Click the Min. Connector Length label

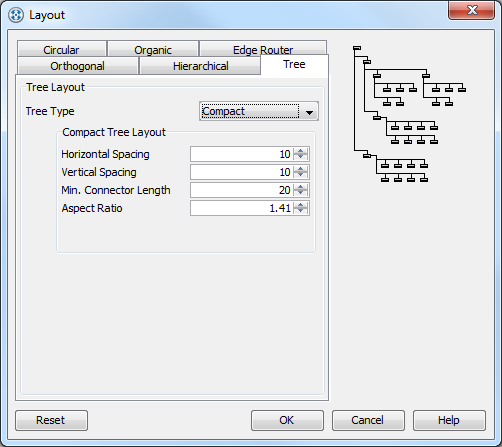point(116,190)
